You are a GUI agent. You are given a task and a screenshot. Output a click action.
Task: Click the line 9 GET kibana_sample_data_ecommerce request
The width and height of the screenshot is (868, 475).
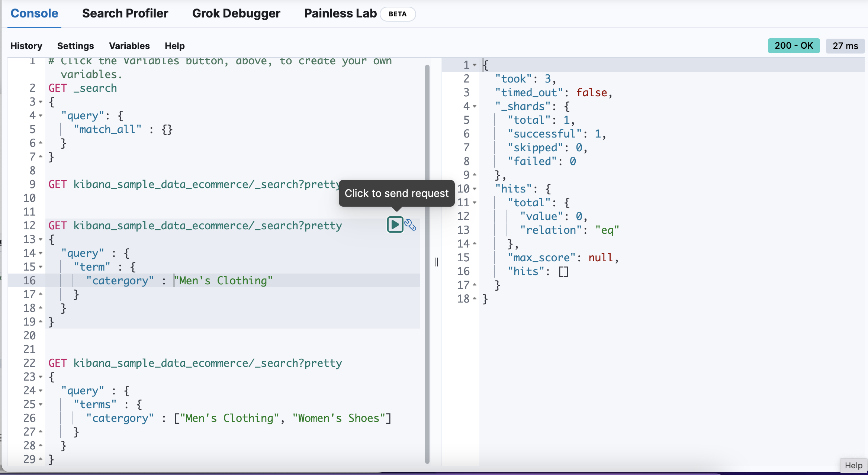click(x=195, y=184)
